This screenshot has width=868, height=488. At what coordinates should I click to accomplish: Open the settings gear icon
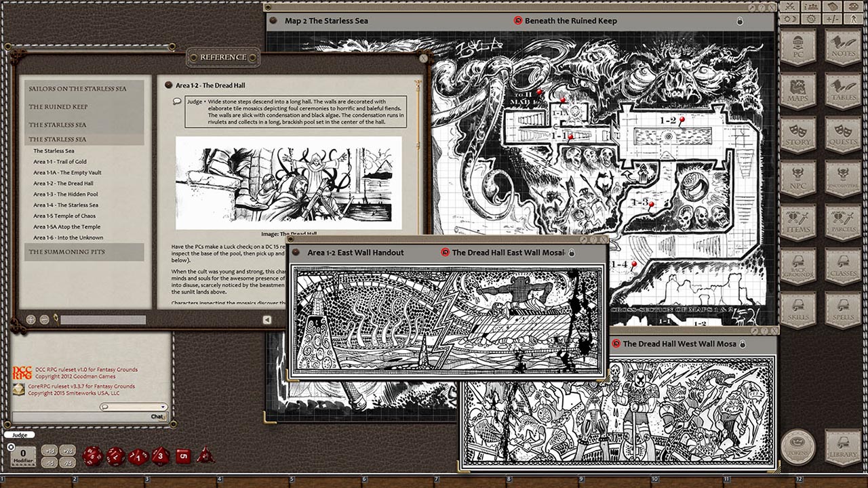click(811, 19)
